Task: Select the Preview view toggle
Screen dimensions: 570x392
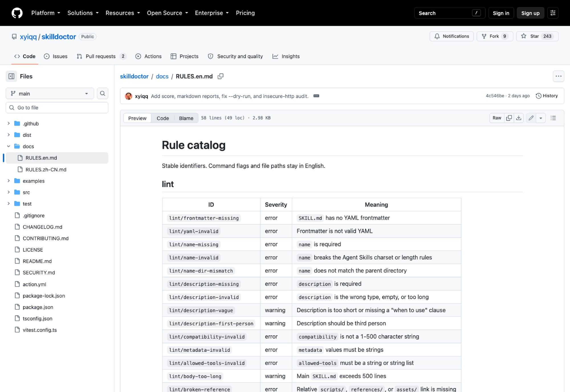Action: click(137, 118)
